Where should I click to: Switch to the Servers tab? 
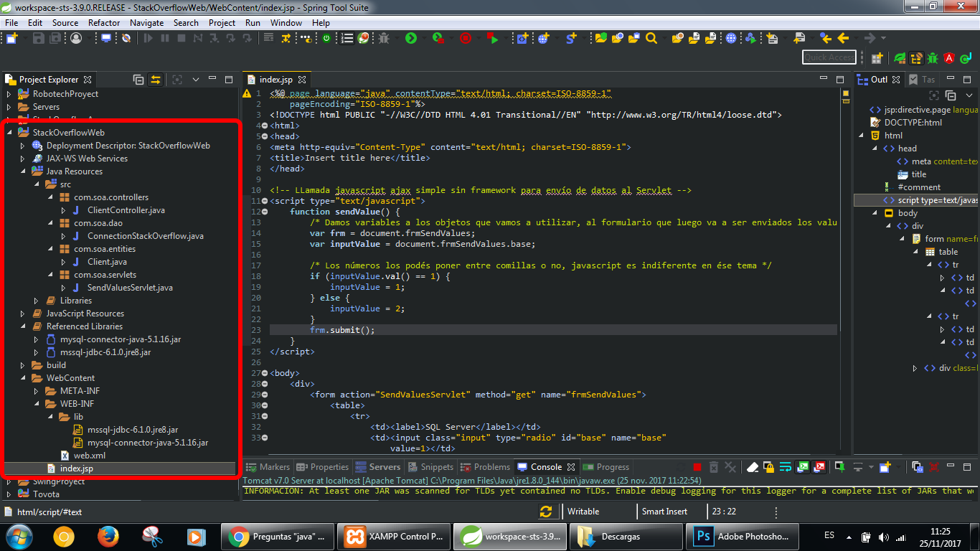[377, 467]
